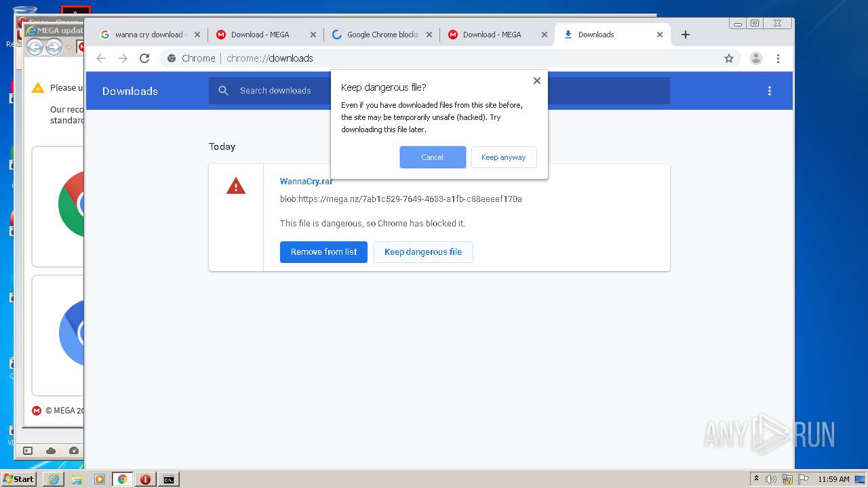Open File Explorer from the taskbar
The image size is (868, 488).
coord(77,479)
